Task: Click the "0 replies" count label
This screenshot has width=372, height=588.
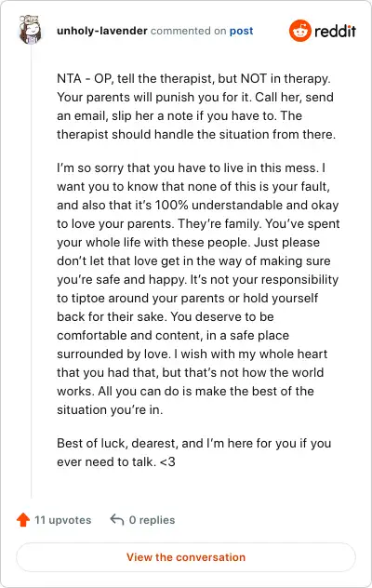Action: click(x=152, y=520)
